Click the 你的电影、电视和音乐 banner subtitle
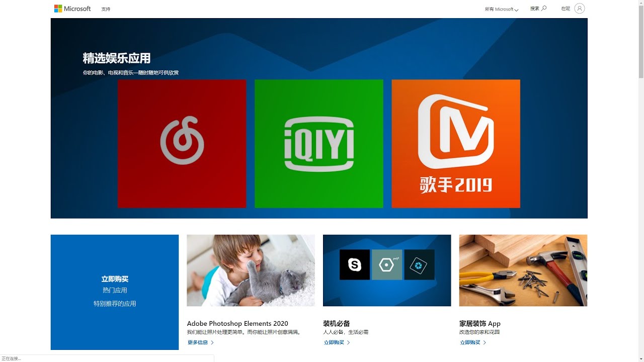Image resolution: width=644 pixels, height=362 pixels. (x=131, y=73)
